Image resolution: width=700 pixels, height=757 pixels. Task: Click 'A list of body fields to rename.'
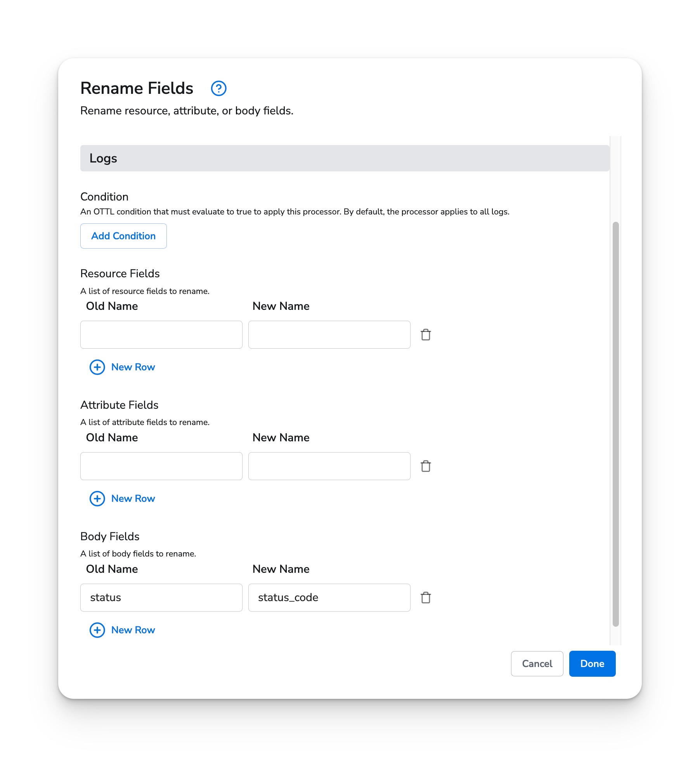tap(138, 554)
